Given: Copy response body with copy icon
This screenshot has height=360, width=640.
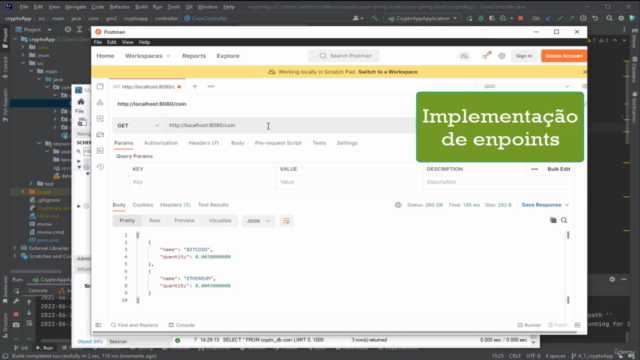Looking at the screenshot, I should pyautogui.click(x=553, y=220).
